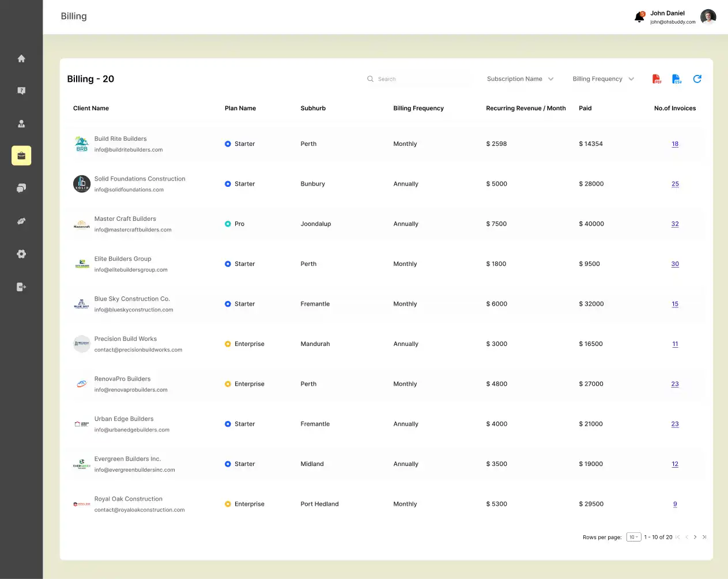
Task: Click the logout icon in sidebar
Action: [21, 287]
